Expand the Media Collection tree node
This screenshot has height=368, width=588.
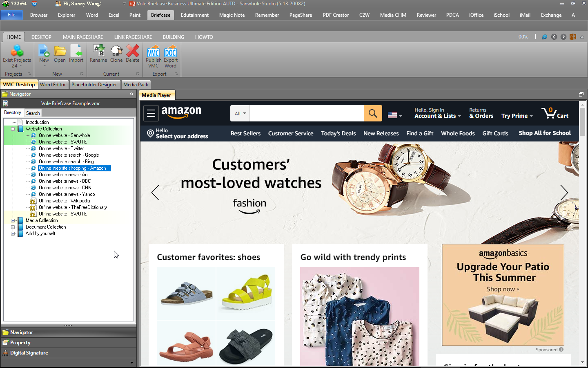(x=13, y=220)
